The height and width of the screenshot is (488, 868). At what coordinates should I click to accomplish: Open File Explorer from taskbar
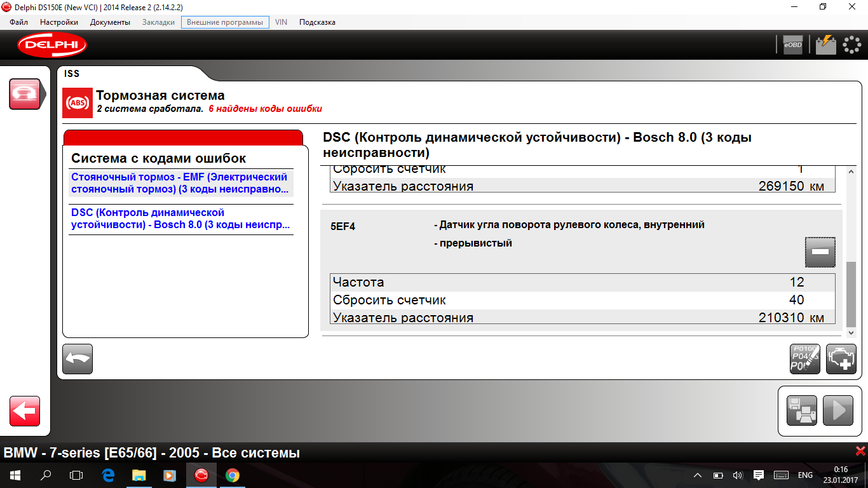click(x=139, y=475)
